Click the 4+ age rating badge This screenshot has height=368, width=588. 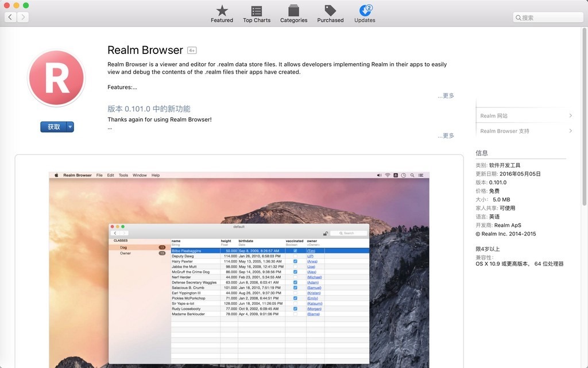point(192,50)
